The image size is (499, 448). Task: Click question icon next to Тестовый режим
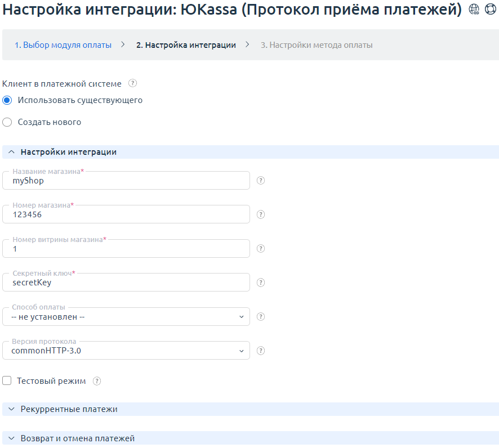[x=97, y=381]
